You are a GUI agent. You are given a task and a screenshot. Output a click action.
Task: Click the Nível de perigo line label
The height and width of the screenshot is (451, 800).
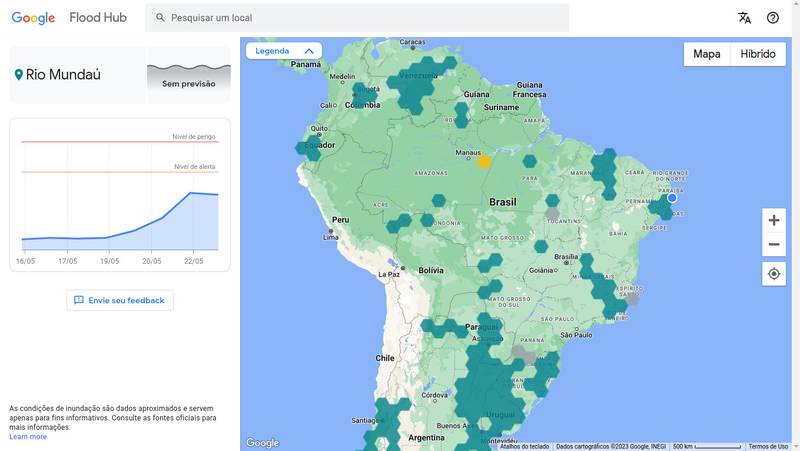(194, 137)
